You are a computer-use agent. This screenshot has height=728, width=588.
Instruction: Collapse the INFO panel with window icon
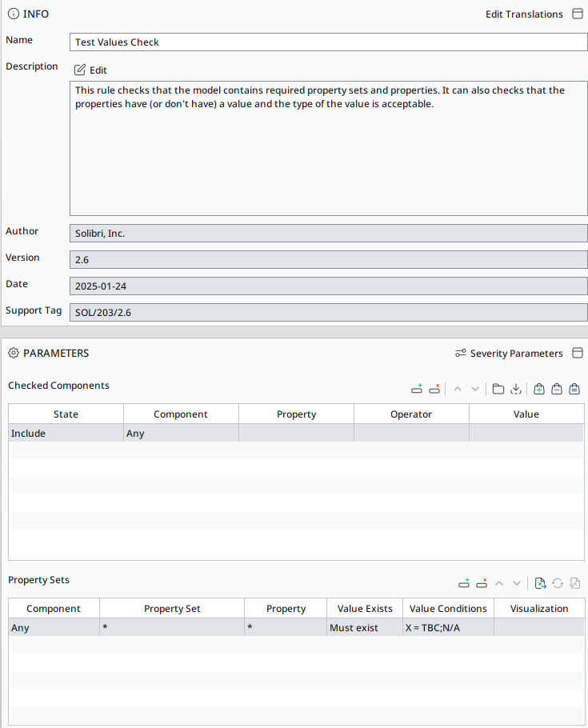pyautogui.click(x=578, y=14)
